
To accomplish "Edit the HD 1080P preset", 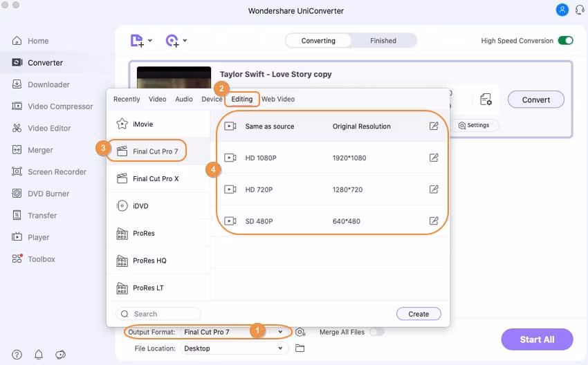I will tap(434, 158).
